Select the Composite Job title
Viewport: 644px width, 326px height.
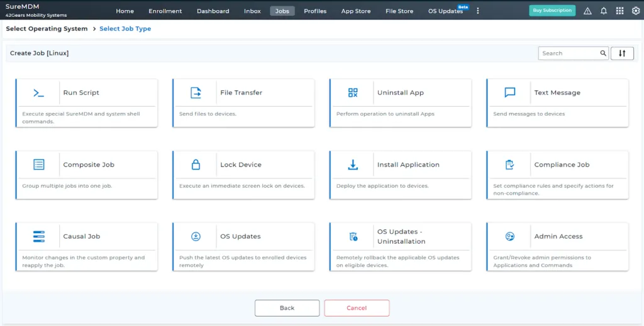89,165
